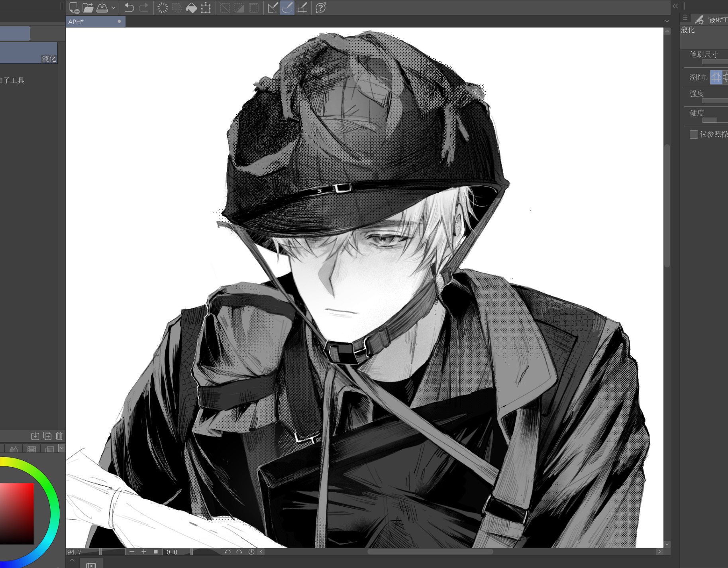This screenshot has height=568, width=728.
Task: Enable the 仅参照操 checkbox
Action: (694, 134)
